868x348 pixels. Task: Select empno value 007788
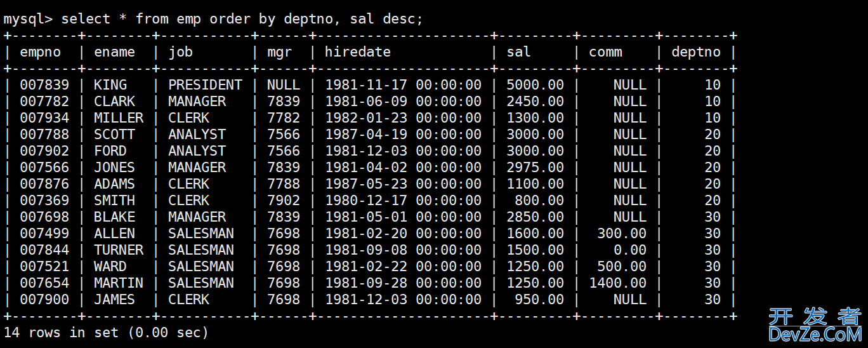click(44, 134)
